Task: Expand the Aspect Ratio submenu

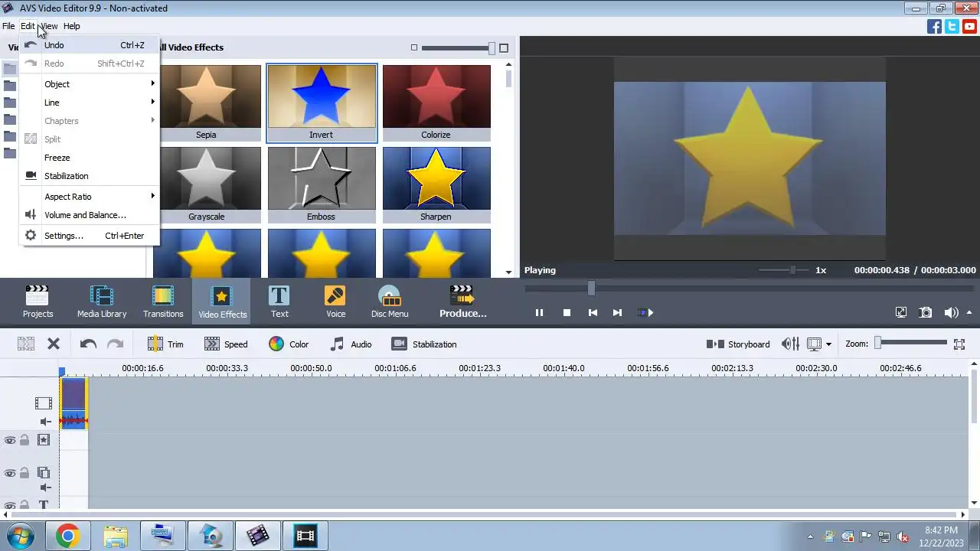Action: pyautogui.click(x=90, y=197)
